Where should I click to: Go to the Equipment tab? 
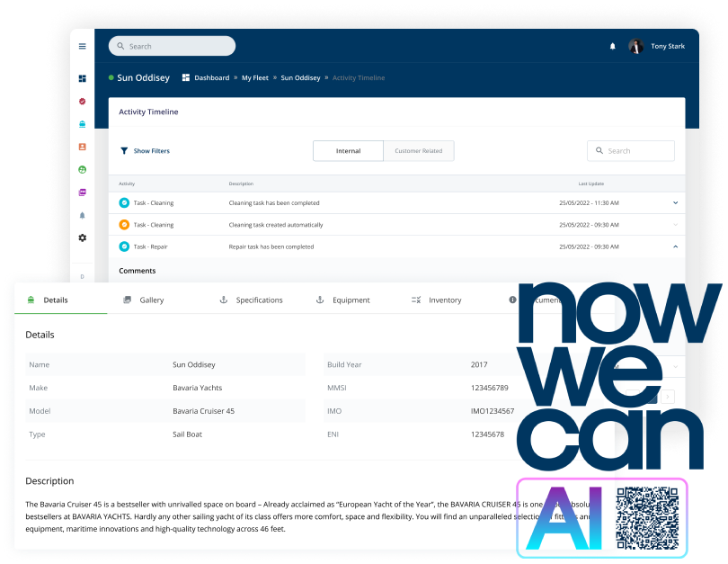coord(343,300)
